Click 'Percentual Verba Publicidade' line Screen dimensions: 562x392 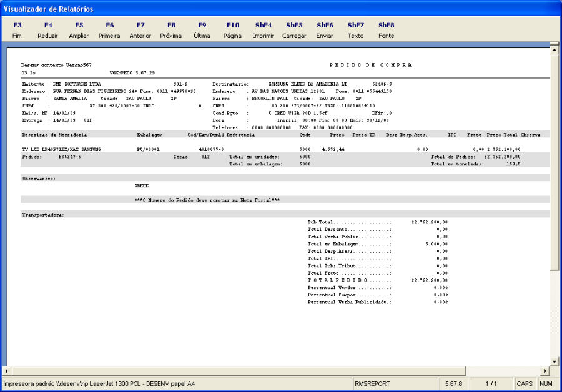[x=377, y=302]
